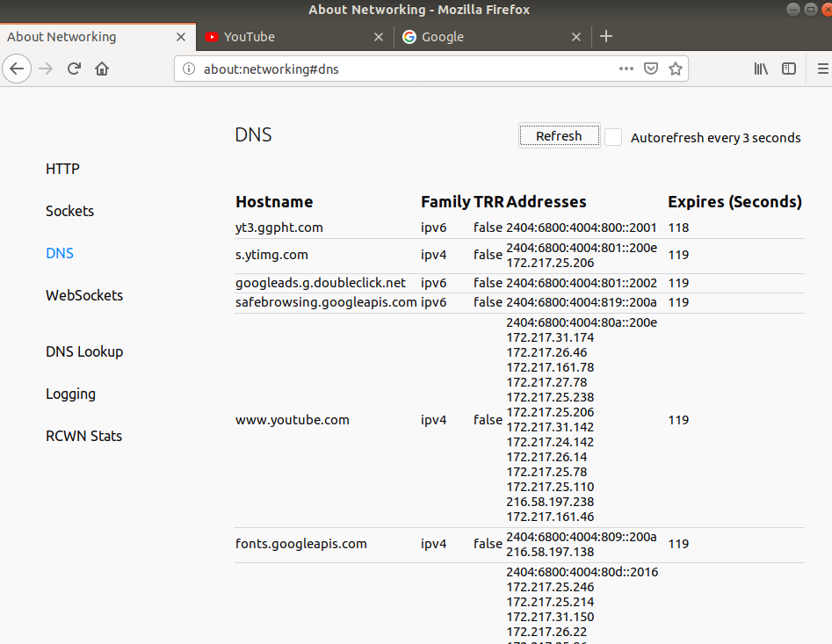Click address 216.58.197.138
Image resolution: width=832 pixels, height=644 pixels.
click(x=550, y=552)
